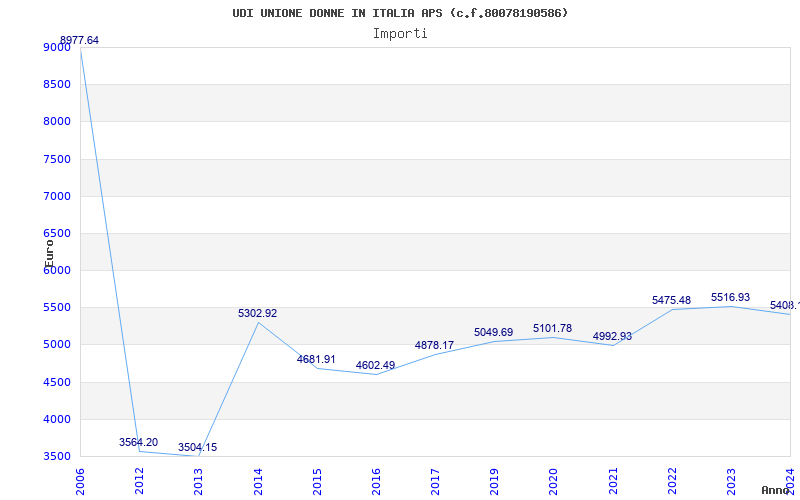
Task: Click the 3500 y-axis tick label
Action: [x=57, y=457]
